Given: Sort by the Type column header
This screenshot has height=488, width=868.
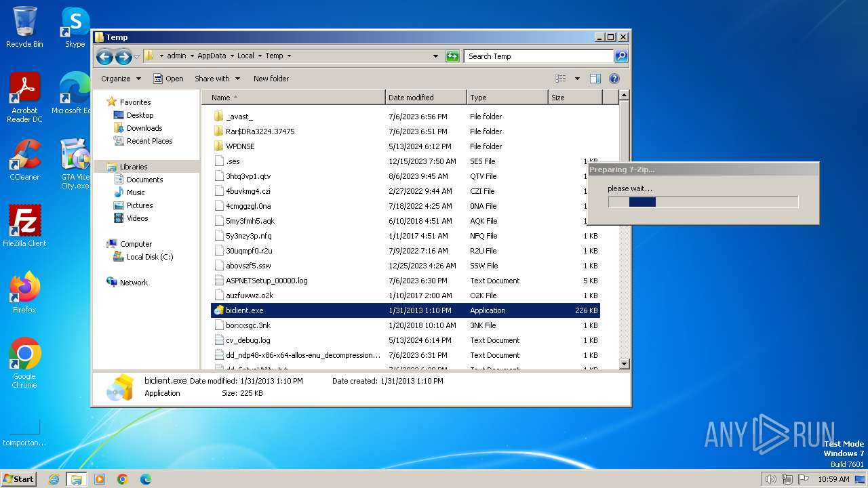Looking at the screenshot, I should (507, 98).
